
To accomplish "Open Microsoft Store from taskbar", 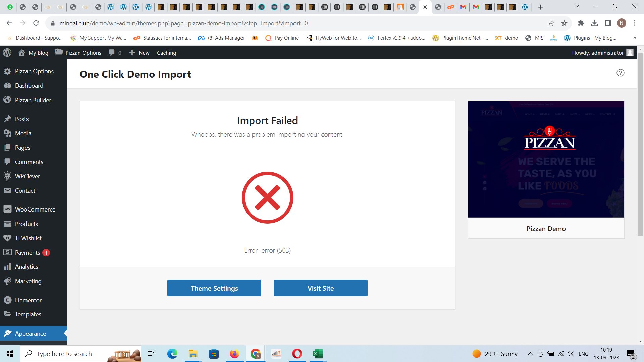I will tap(214, 354).
